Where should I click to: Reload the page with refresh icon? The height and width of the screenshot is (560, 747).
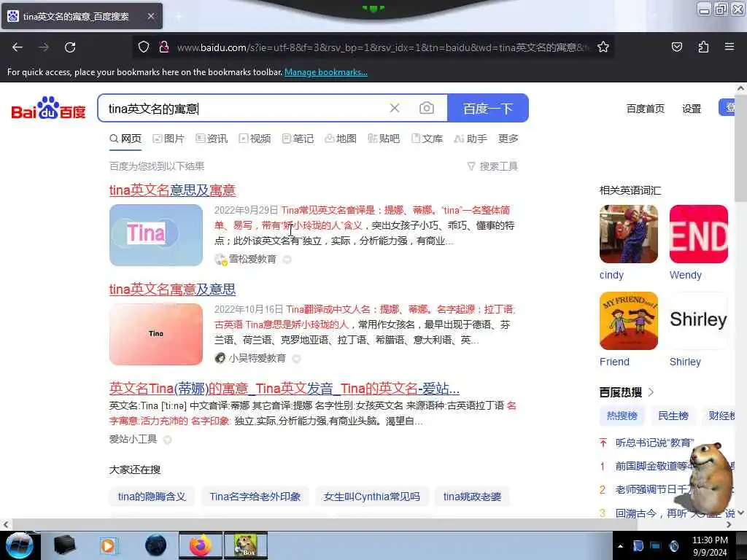tap(70, 47)
